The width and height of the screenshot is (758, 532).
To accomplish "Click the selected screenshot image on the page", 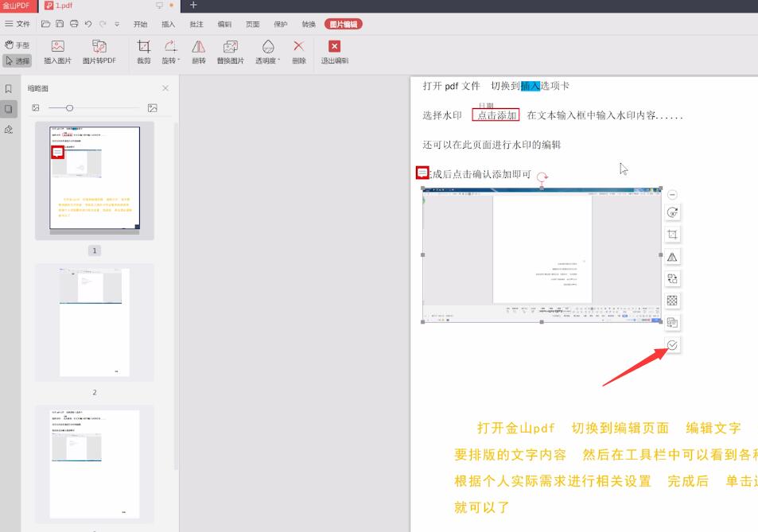I will (542, 255).
